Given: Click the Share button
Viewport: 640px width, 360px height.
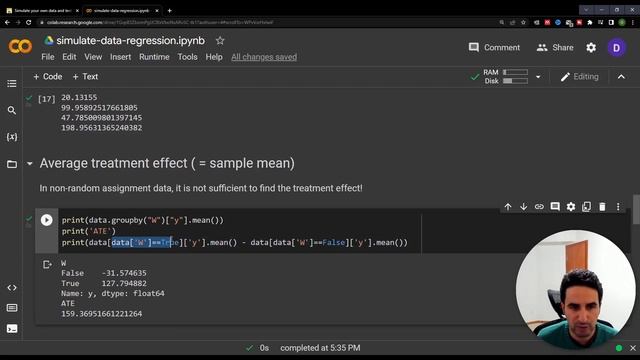Looking at the screenshot, I should (555, 48).
